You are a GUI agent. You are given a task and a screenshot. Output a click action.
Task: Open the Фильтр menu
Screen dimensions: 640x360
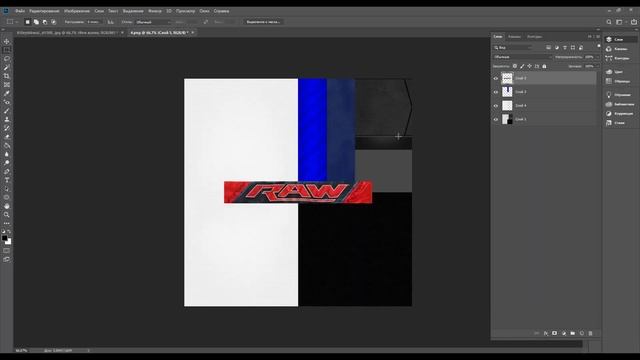click(x=155, y=11)
